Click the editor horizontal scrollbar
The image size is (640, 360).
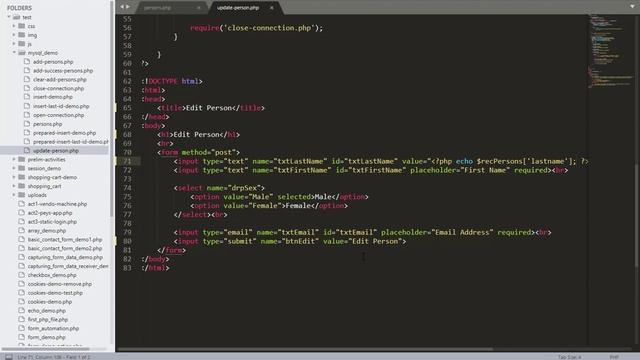(x=305, y=349)
